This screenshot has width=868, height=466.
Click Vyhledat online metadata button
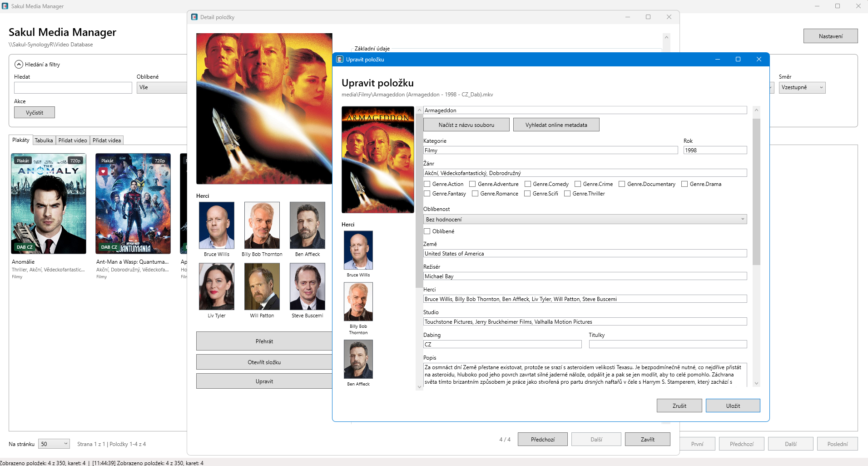[x=556, y=125]
